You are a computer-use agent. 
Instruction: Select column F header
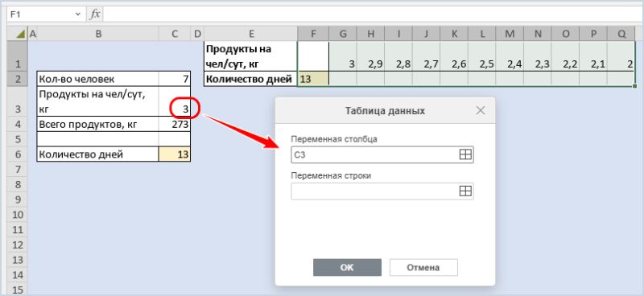coord(313,35)
